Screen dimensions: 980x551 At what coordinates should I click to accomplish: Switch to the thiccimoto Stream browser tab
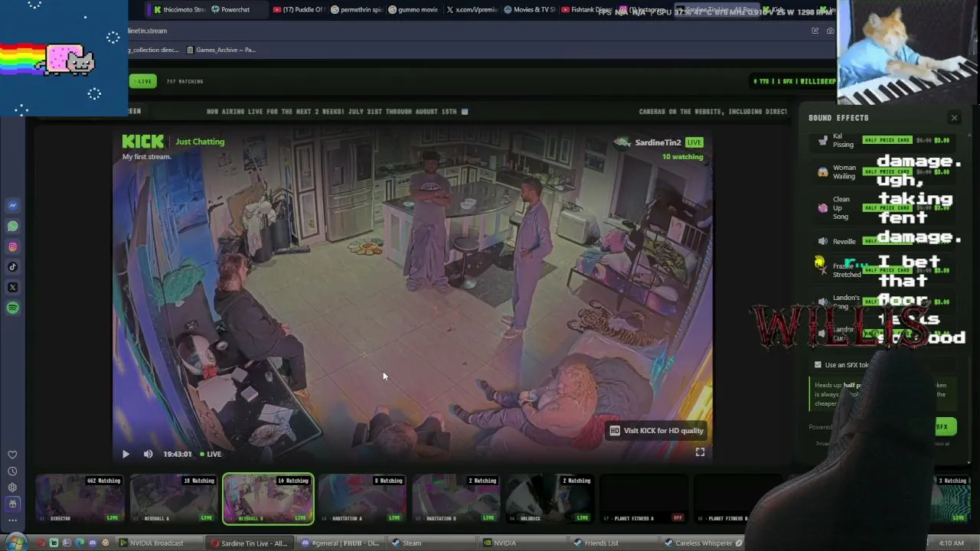pyautogui.click(x=179, y=10)
